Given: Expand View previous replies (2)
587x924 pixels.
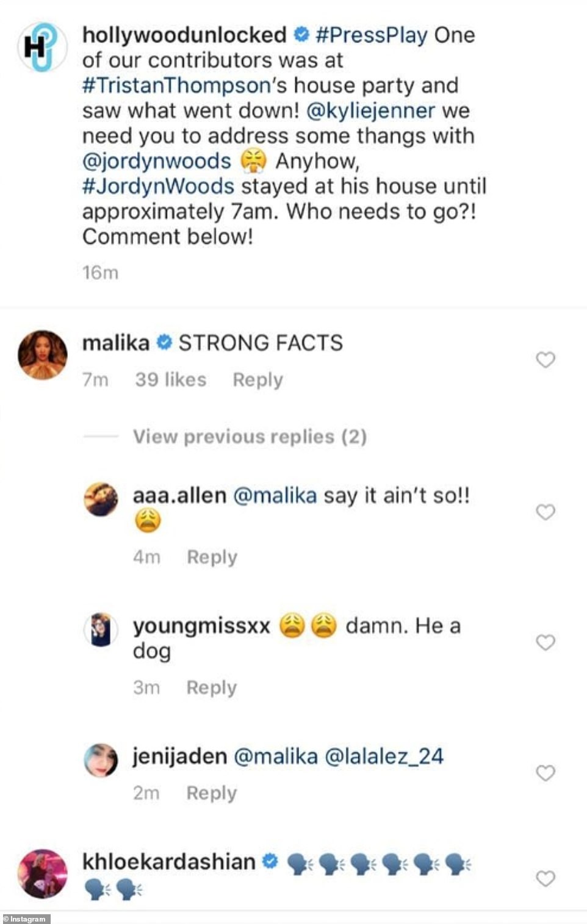Looking at the screenshot, I should [x=250, y=437].
